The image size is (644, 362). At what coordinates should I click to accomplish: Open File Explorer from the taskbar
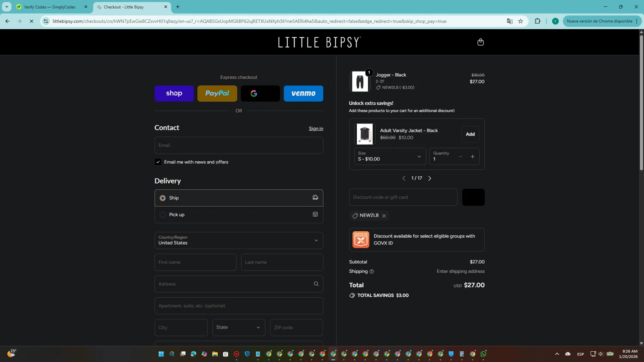(x=215, y=354)
